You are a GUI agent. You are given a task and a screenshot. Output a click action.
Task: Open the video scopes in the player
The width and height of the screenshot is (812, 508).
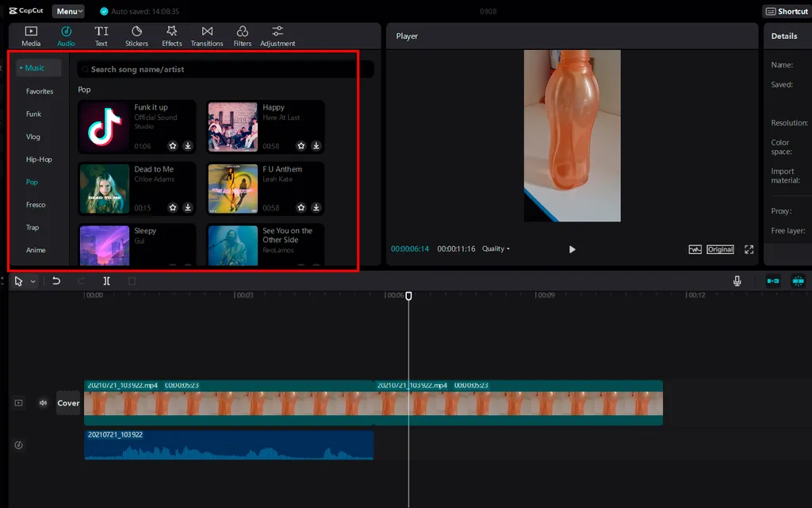pos(695,249)
